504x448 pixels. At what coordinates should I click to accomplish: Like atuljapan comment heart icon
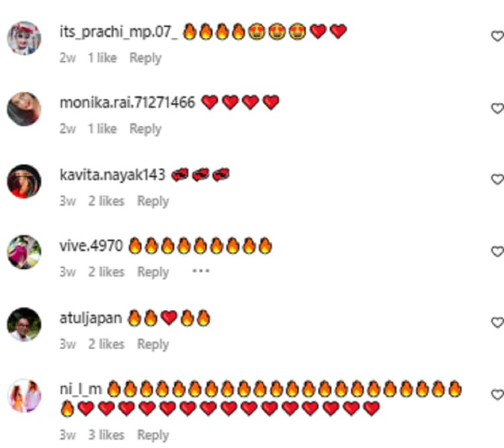pyautogui.click(x=497, y=322)
